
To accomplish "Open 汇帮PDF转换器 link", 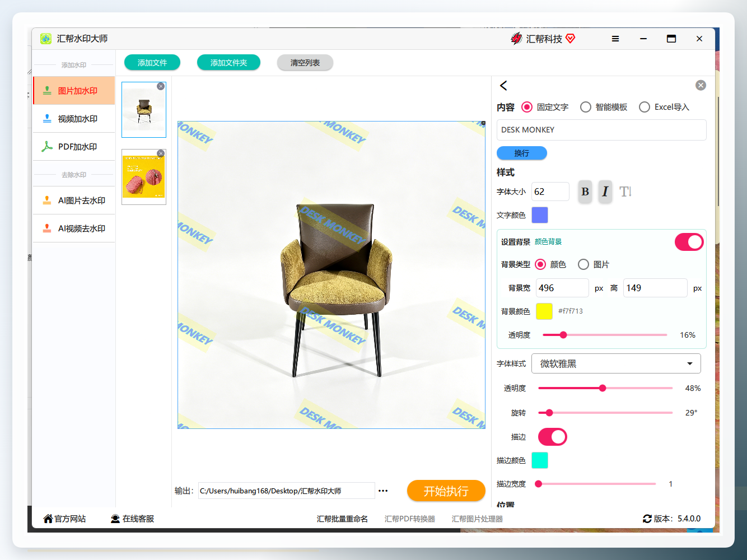I will pyautogui.click(x=410, y=519).
